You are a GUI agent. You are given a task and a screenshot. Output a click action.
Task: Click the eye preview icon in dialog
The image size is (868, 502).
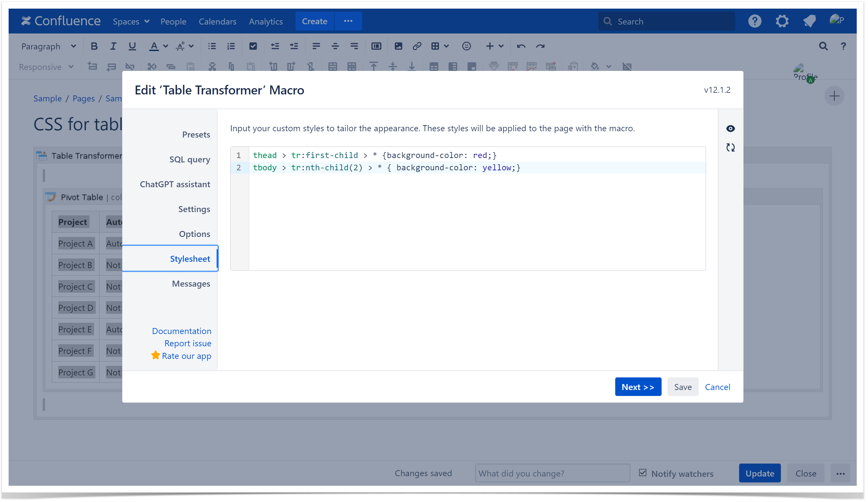tap(730, 129)
